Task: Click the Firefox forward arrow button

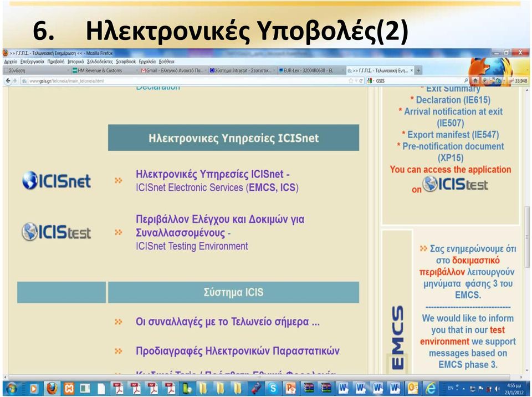Action: [x=14, y=81]
